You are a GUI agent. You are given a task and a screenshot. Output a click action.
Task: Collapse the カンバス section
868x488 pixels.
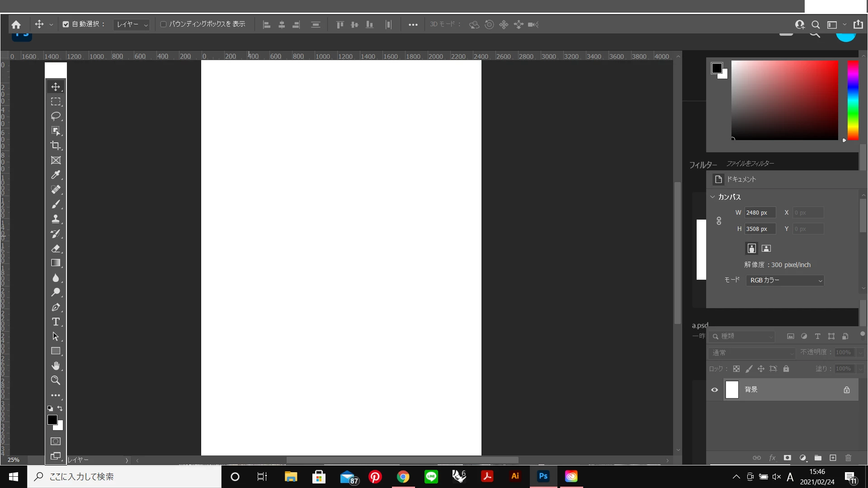tap(712, 197)
